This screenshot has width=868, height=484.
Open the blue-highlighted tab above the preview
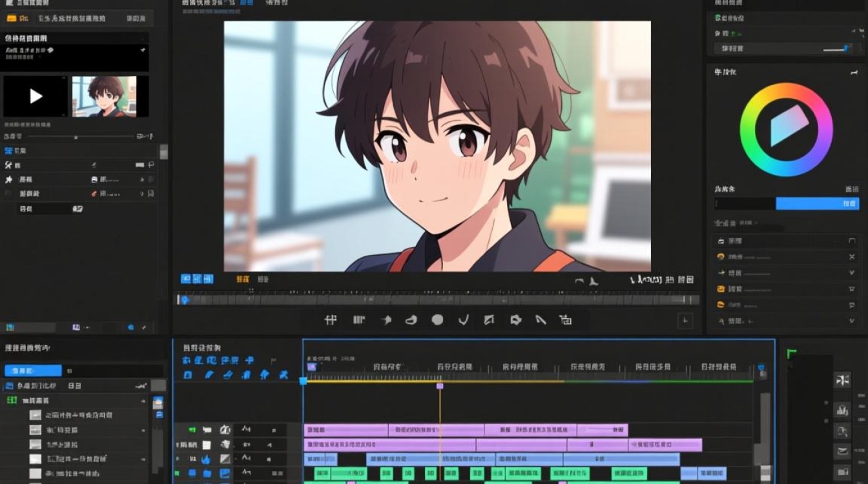point(246,3)
